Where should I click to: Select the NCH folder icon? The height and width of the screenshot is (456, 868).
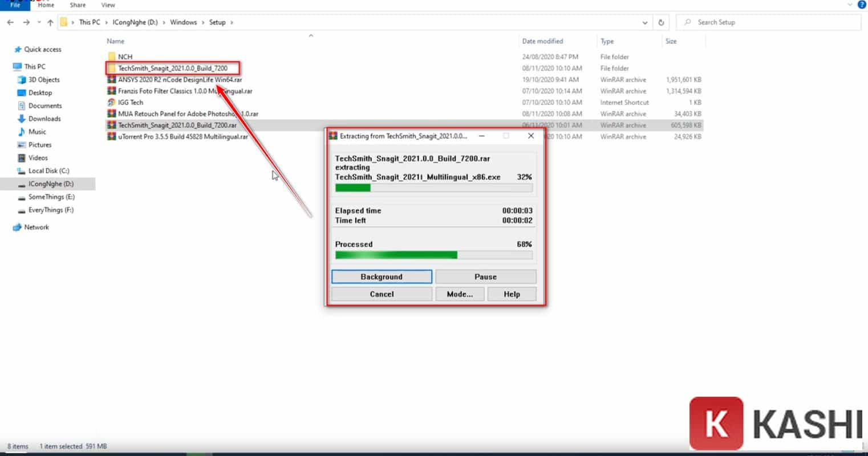pyautogui.click(x=112, y=56)
